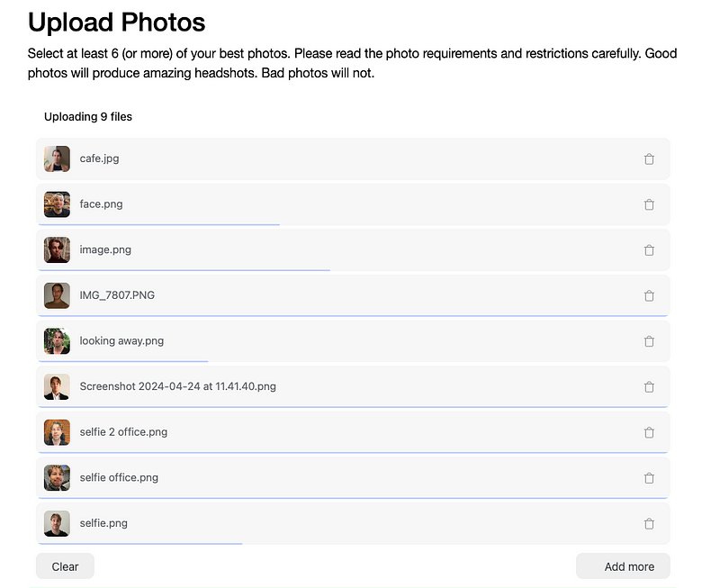Click the trash icon for image.png

[x=649, y=250]
